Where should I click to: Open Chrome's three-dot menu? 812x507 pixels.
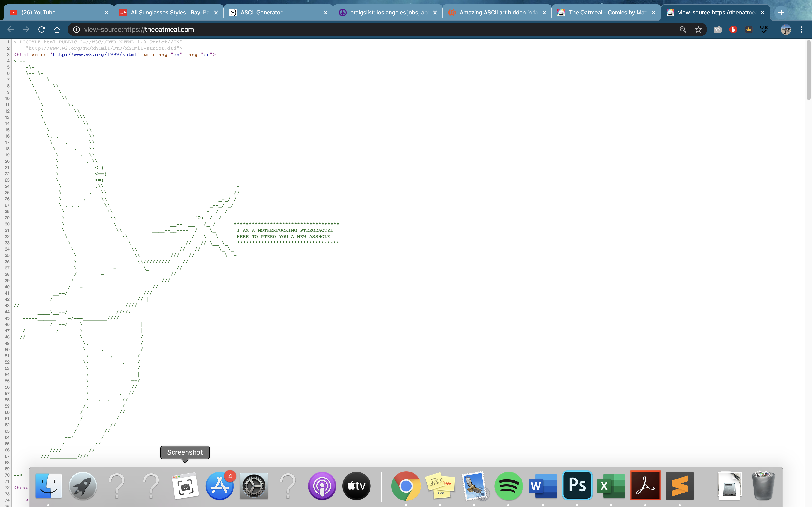pos(801,29)
